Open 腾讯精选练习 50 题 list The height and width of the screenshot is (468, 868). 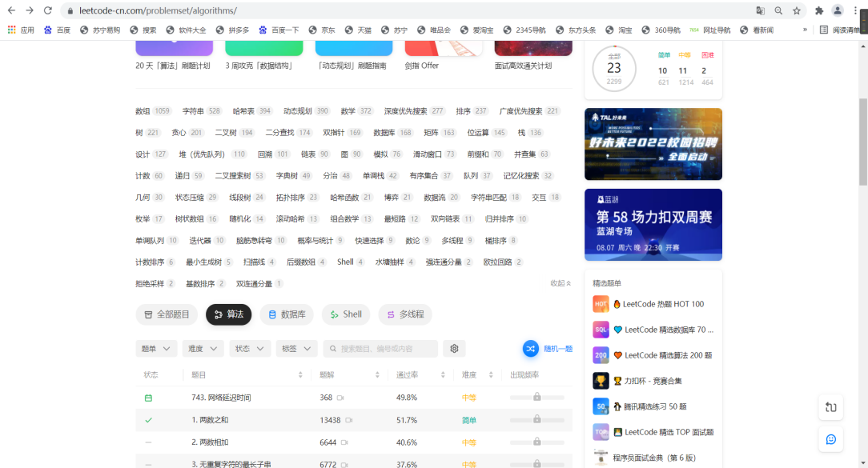click(x=655, y=406)
